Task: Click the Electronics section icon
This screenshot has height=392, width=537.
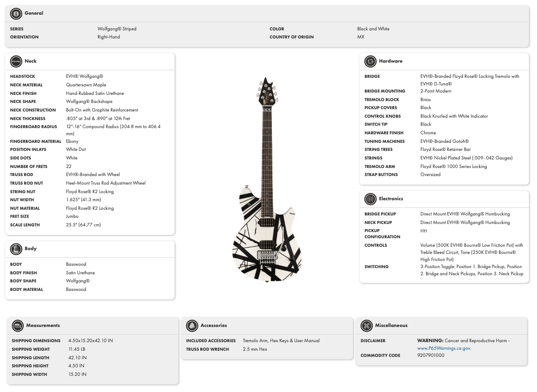Action: [370, 199]
